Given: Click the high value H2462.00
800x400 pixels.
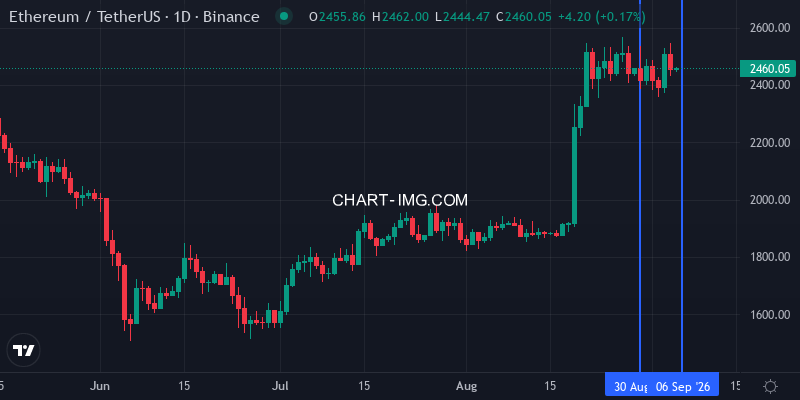Looking at the screenshot, I should tap(401, 17).
